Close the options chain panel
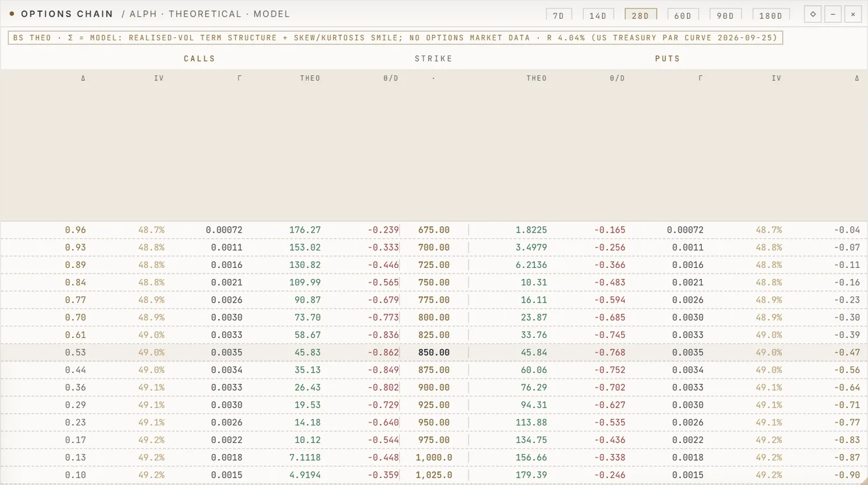 pyautogui.click(x=854, y=14)
